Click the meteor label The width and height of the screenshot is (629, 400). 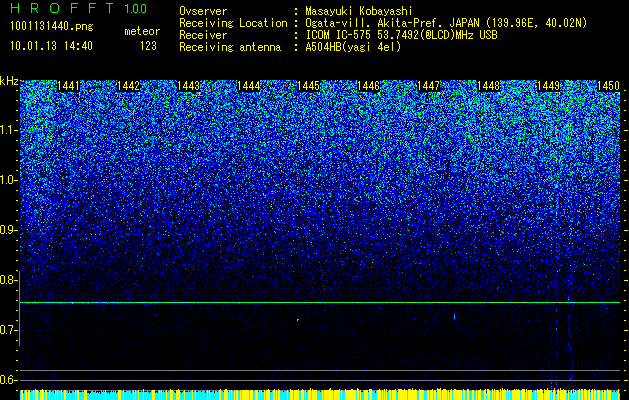click(142, 31)
